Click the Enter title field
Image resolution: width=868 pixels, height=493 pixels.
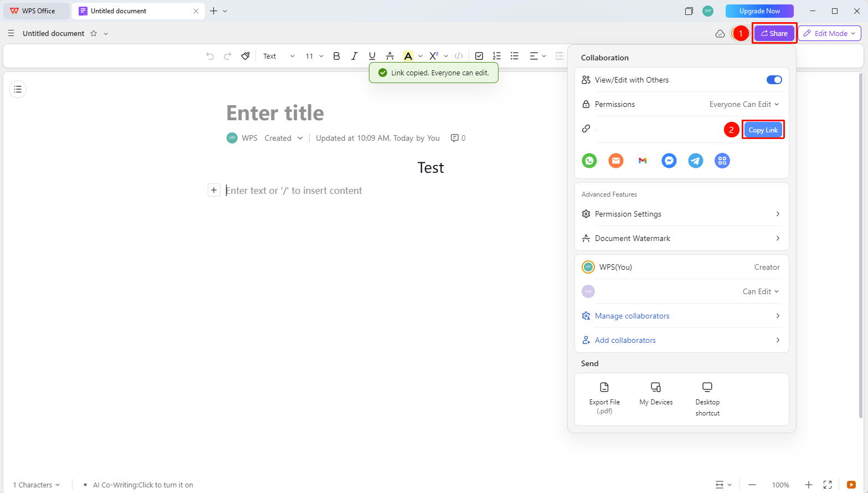(275, 113)
